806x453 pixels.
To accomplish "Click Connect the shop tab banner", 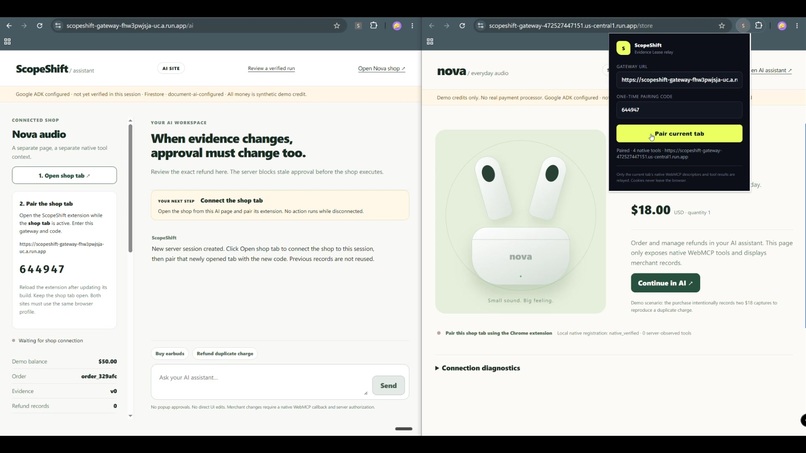I will point(280,205).
